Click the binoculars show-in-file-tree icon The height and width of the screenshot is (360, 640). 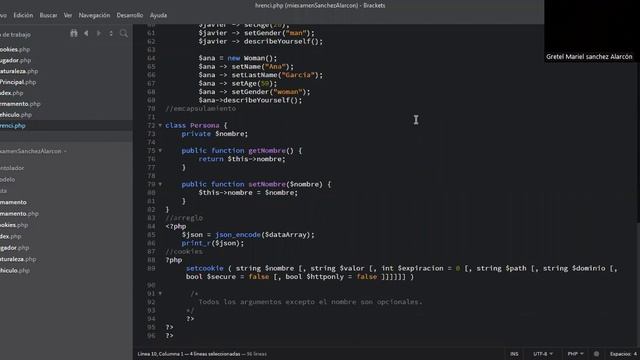74,33
